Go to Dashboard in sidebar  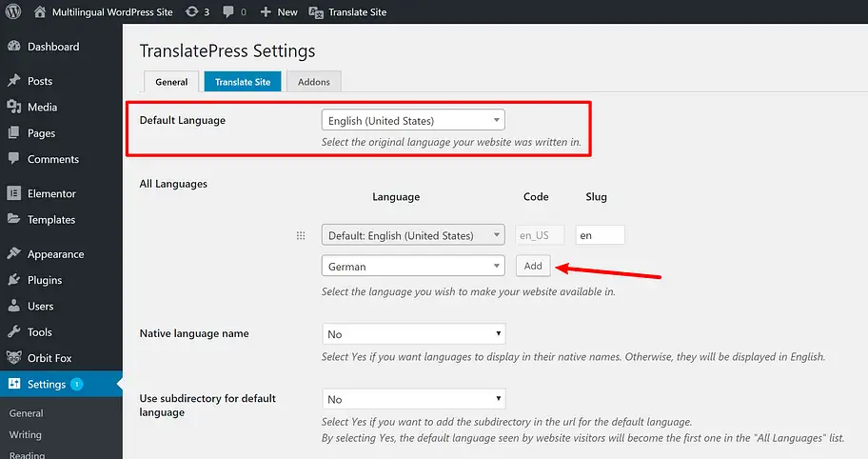(x=53, y=47)
